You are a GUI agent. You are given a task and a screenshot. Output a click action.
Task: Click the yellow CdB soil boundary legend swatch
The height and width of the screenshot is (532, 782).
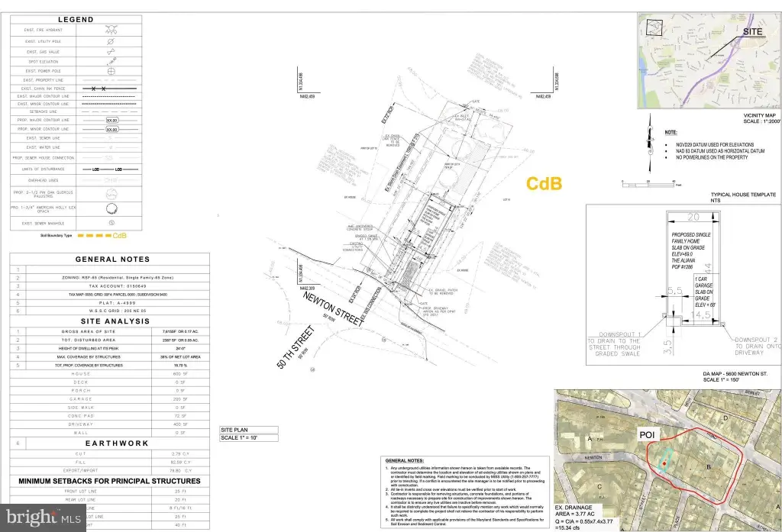click(95, 236)
